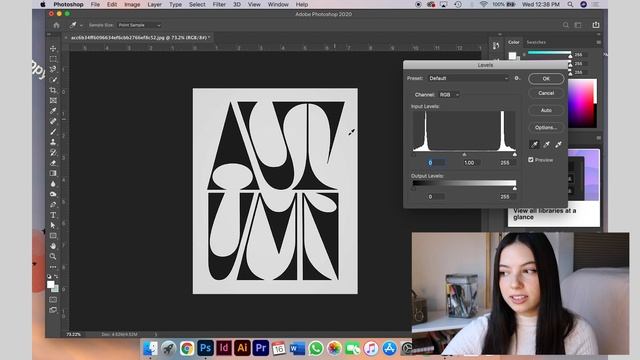Swap foreground and background colors
The height and width of the screenshot is (360, 640).
(x=56, y=276)
